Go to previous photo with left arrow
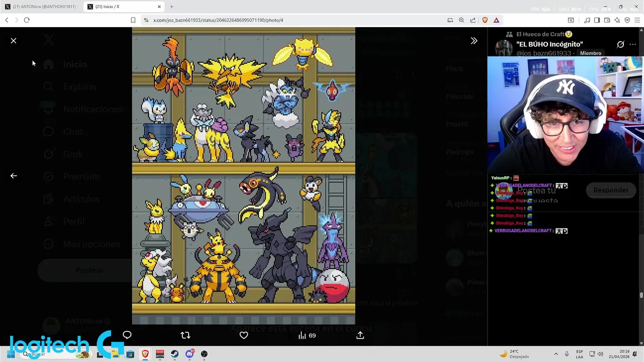This screenshot has height=362, width=644. pos(14,176)
